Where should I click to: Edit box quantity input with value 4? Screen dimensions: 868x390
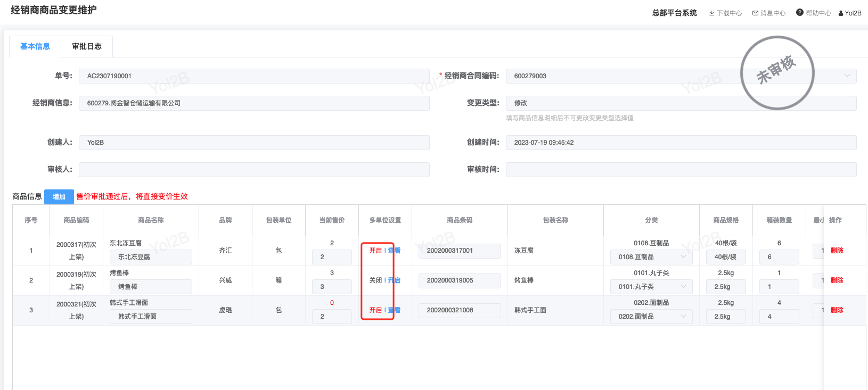pos(779,317)
